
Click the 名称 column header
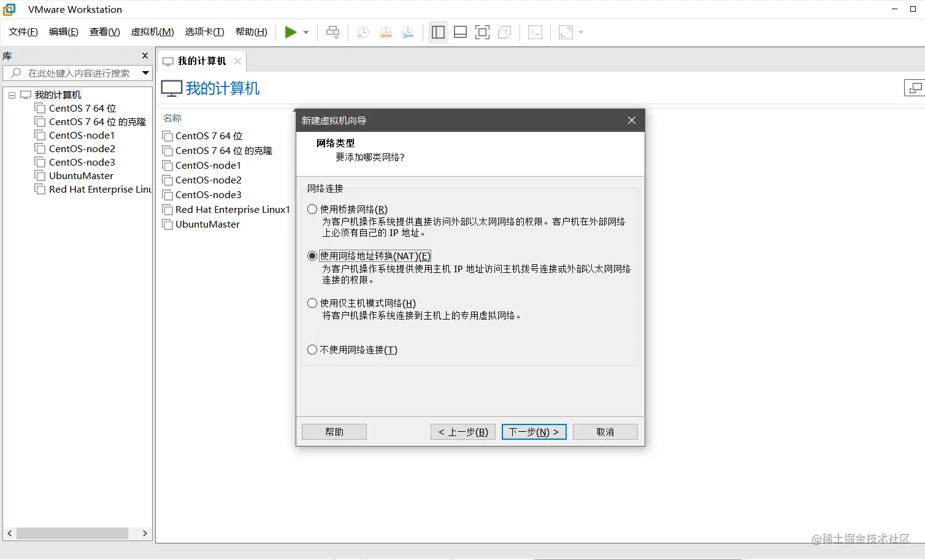172,118
